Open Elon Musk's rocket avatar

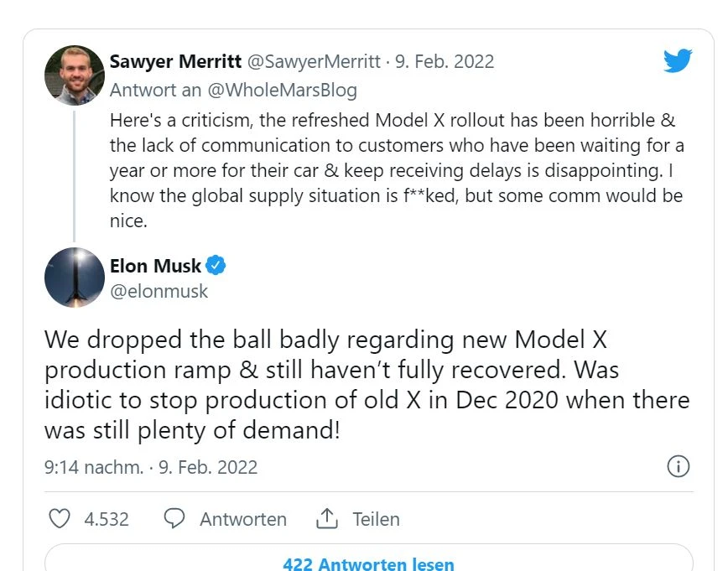click(x=75, y=278)
